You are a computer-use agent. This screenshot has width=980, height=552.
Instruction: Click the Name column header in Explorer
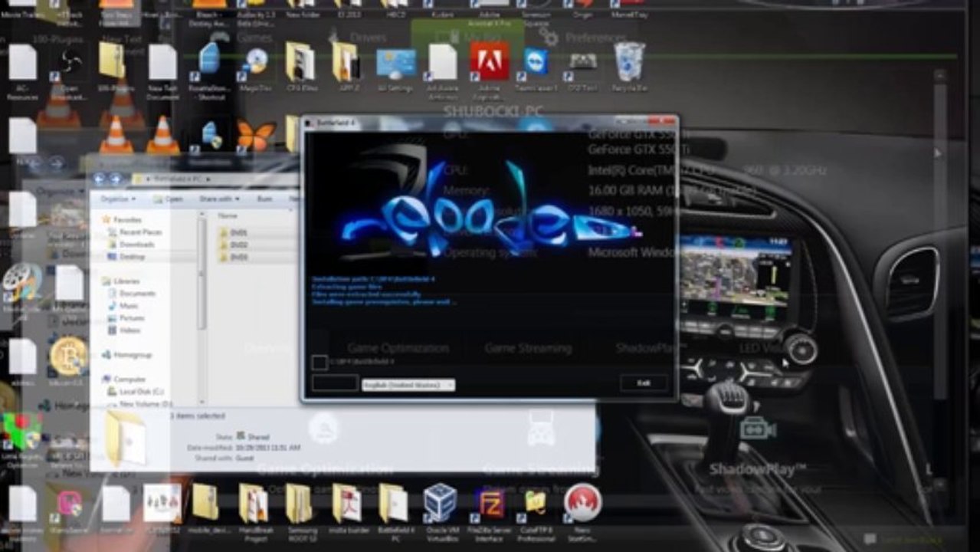[x=228, y=215]
